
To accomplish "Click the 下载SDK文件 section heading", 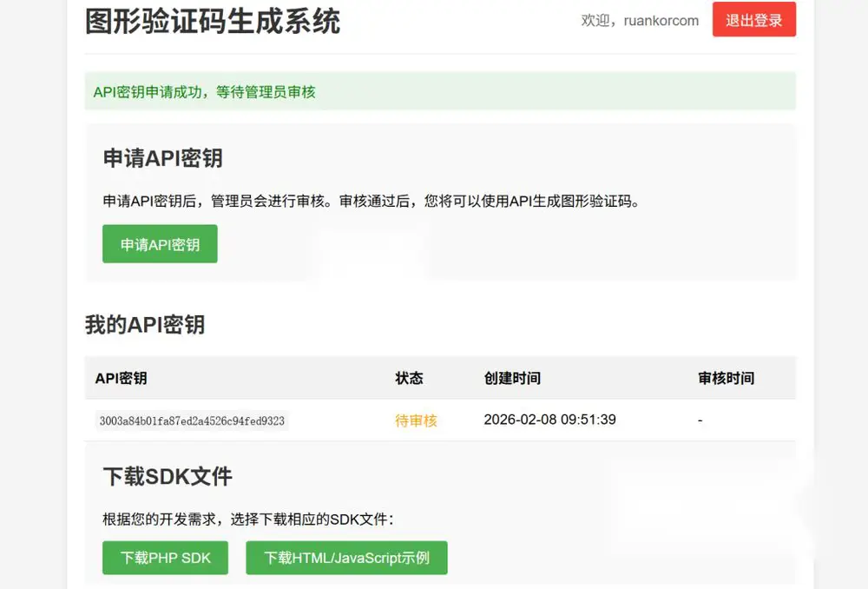I will 168,477.
